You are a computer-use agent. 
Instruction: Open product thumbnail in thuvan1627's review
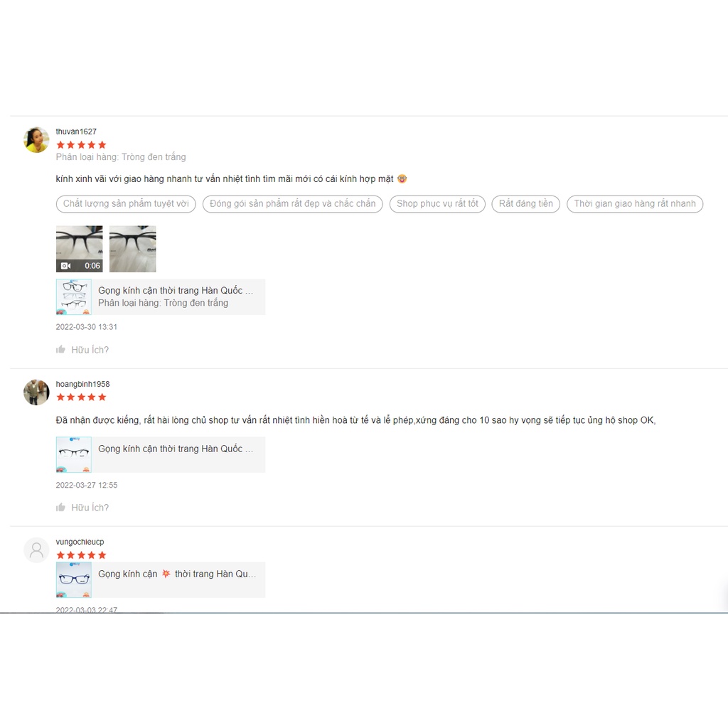74,296
